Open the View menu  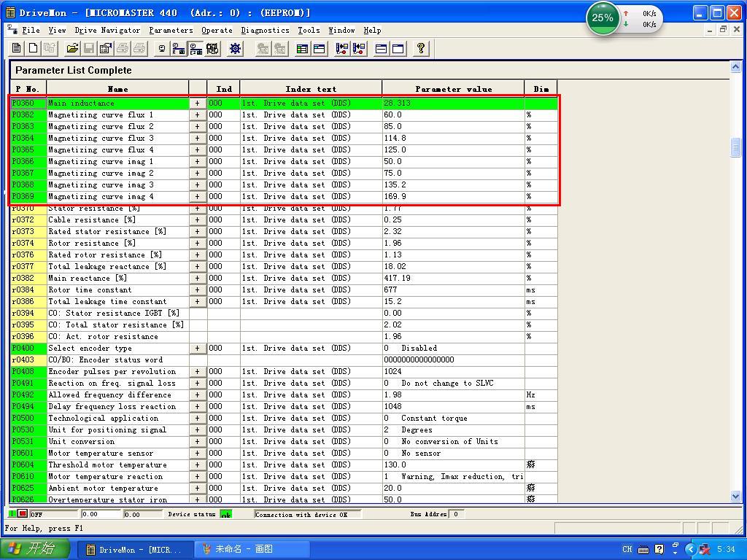57,30
